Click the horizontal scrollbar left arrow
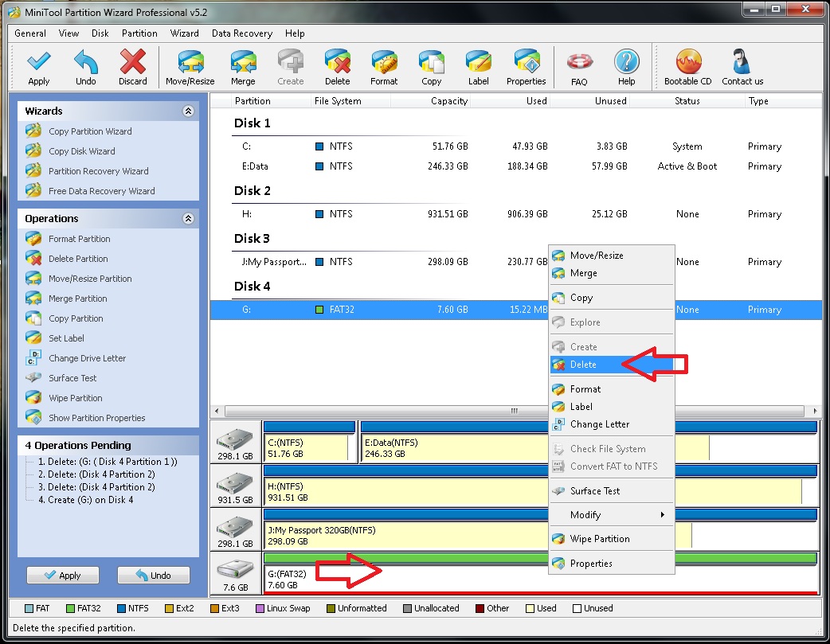 tap(216, 412)
